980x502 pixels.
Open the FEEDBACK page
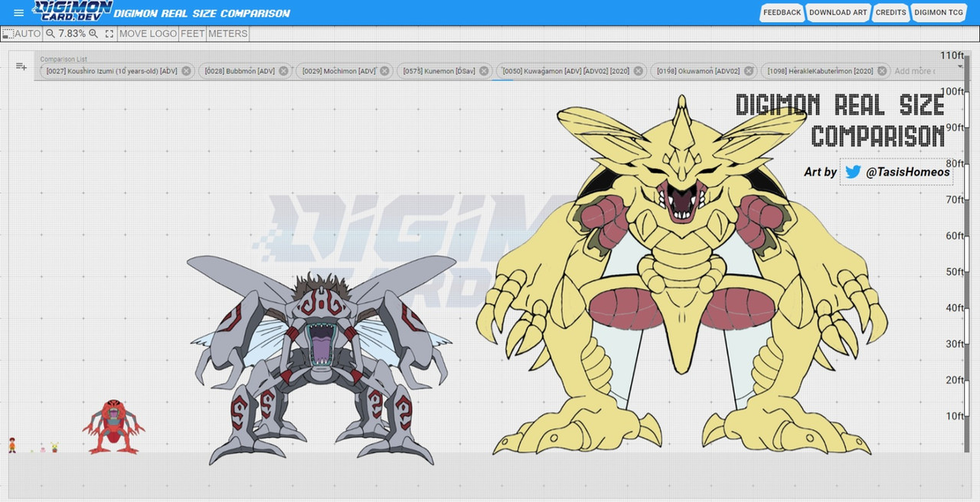pos(782,13)
